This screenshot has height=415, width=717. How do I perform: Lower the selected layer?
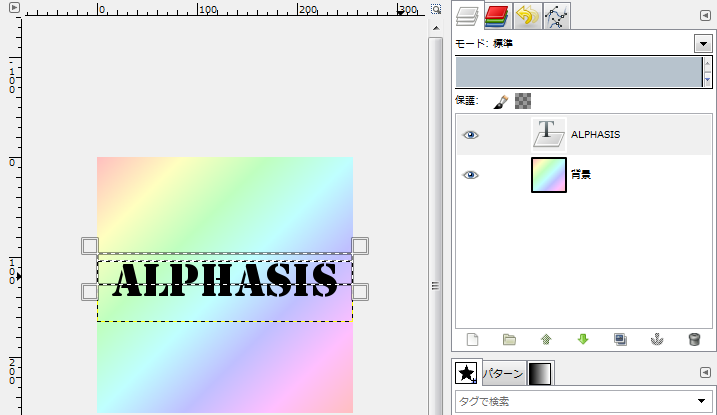(x=583, y=340)
